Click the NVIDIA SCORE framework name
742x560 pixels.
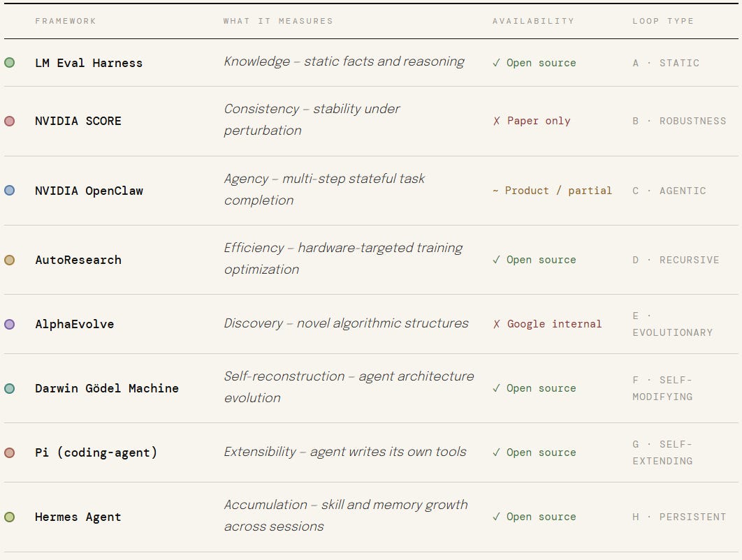tap(78, 121)
